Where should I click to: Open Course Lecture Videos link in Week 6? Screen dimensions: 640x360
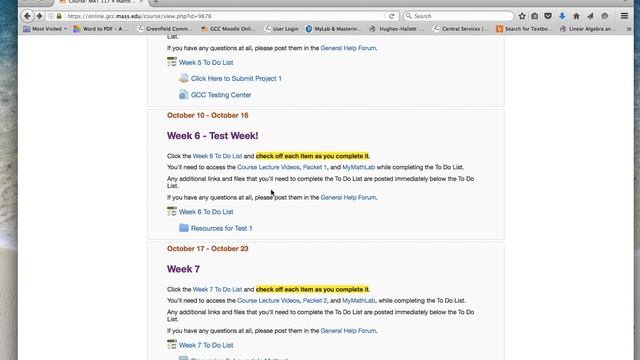click(x=268, y=167)
